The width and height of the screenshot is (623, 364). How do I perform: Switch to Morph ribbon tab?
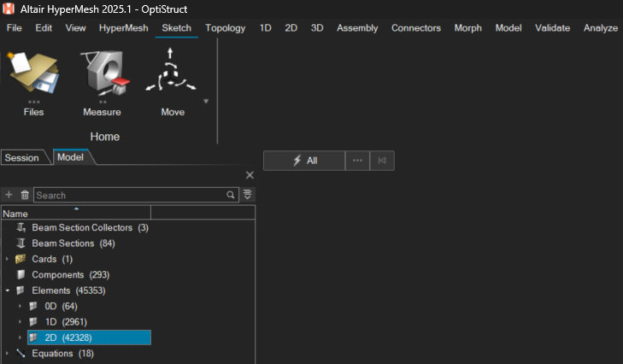[x=468, y=28]
